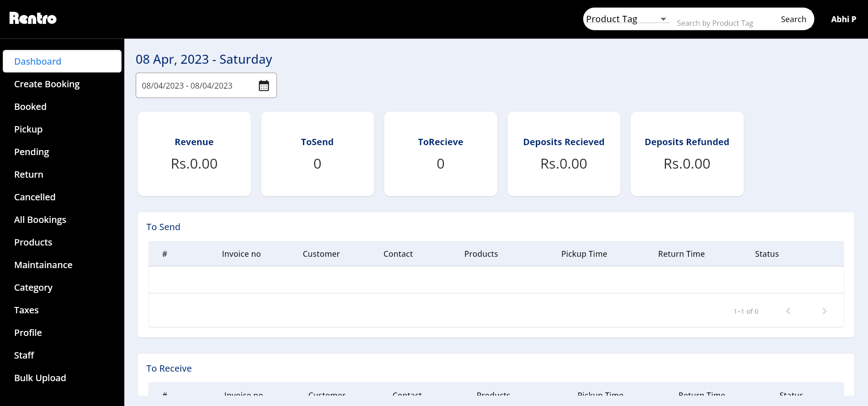Navigate to Bulk Upload
This screenshot has height=406, width=868.
[x=40, y=378]
